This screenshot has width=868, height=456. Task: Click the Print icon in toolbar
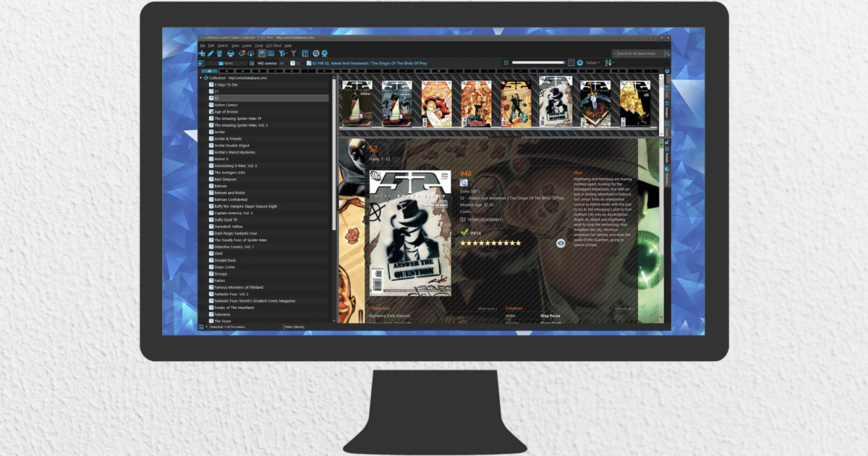[231, 54]
